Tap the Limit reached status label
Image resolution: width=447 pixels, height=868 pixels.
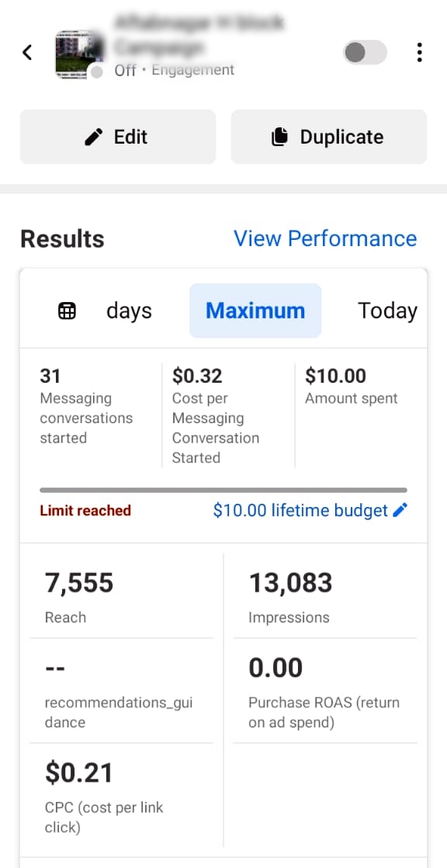click(85, 510)
